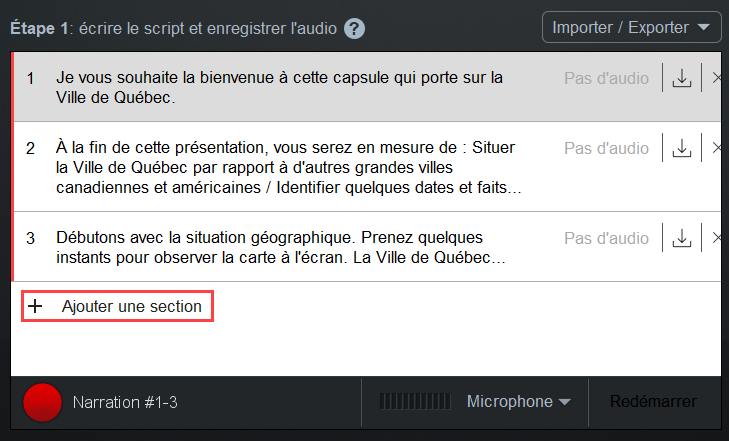Screen dimensions: 729x441
Task: Click the microphone audio level meter
Action: [x=415, y=402]
